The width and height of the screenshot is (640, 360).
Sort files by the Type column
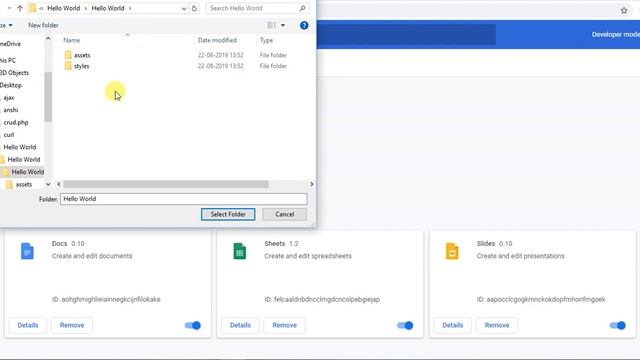(266, 40)
